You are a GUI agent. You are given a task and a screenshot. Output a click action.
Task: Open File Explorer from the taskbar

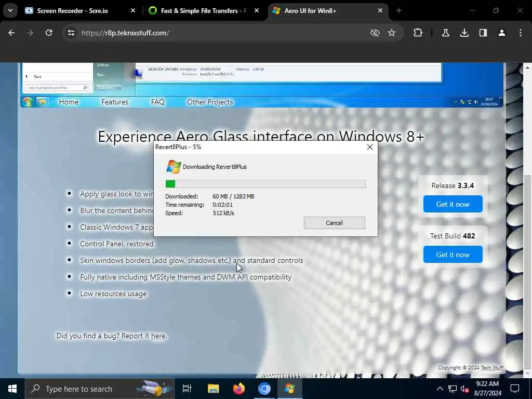coord(213,389)
